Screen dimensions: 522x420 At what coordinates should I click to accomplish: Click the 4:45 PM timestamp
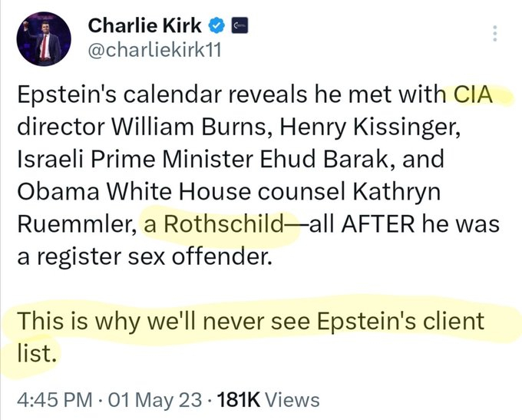pyautogui.click(x=51, y=400)
